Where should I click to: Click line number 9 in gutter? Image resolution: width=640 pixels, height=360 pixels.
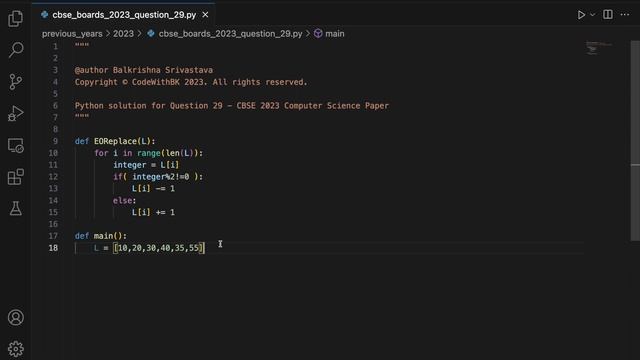[x=55, y=141]
